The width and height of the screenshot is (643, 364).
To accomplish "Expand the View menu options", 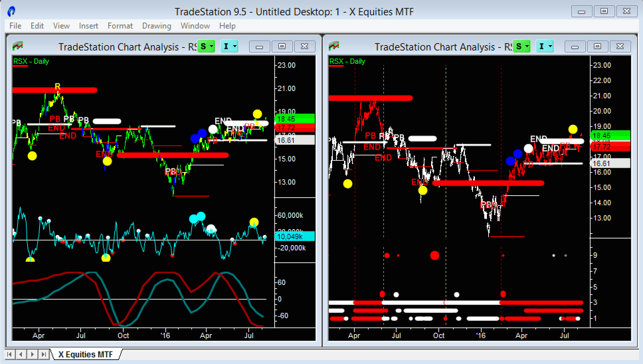I will point(60,25).
